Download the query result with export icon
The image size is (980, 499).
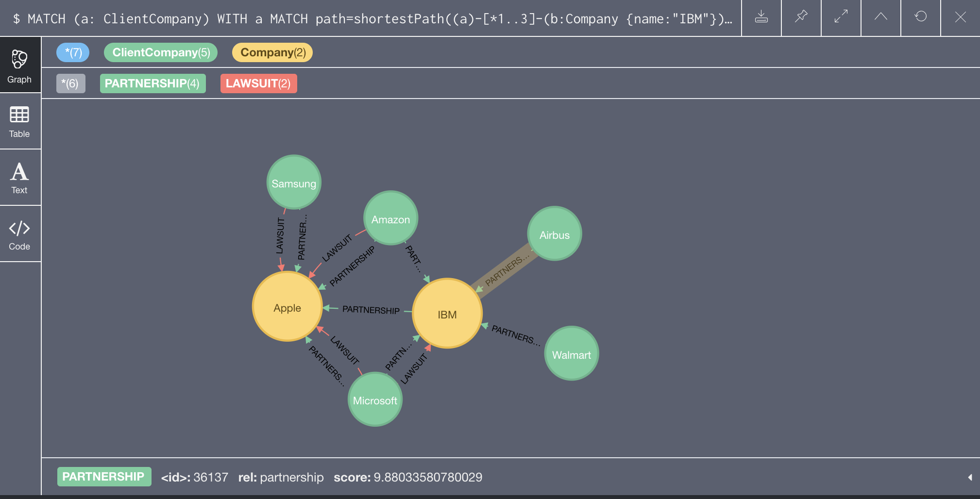[761, 17]
